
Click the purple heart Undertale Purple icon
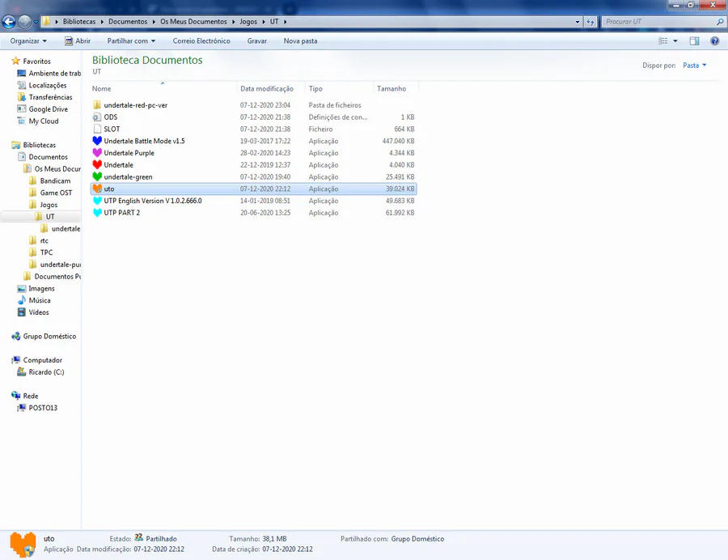97,153
